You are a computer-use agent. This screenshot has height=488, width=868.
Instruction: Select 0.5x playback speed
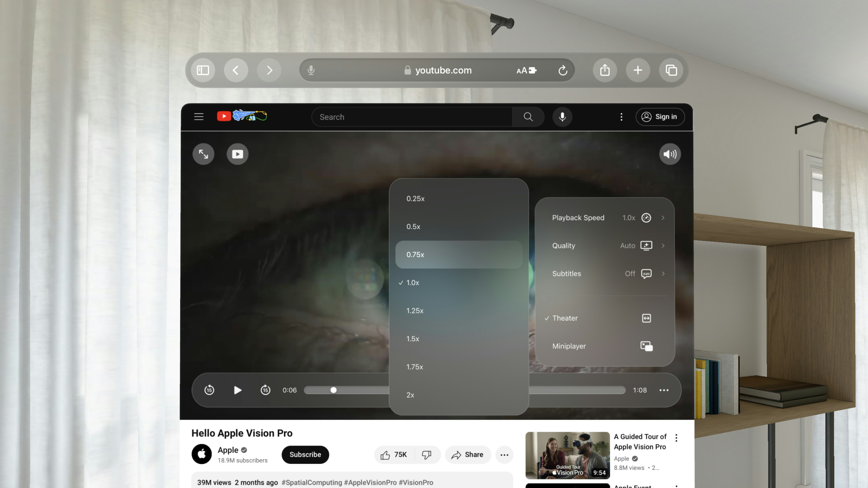pos(459,227)
